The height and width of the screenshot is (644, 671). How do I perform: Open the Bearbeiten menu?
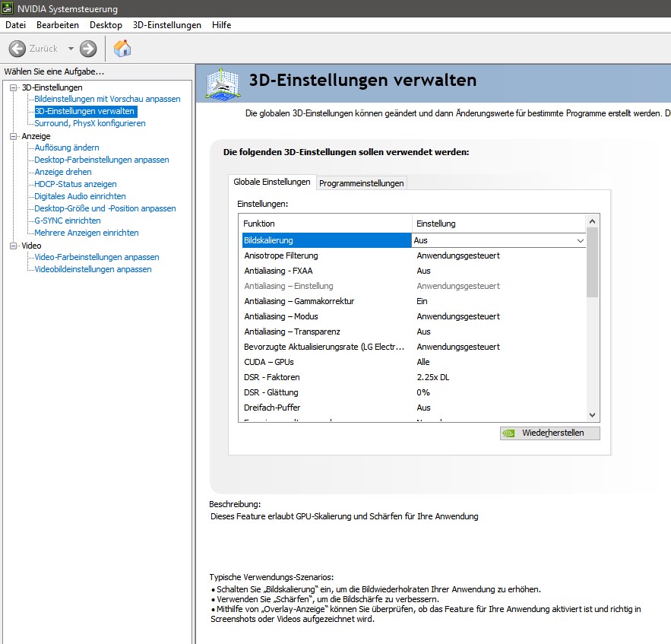[58, 25]
